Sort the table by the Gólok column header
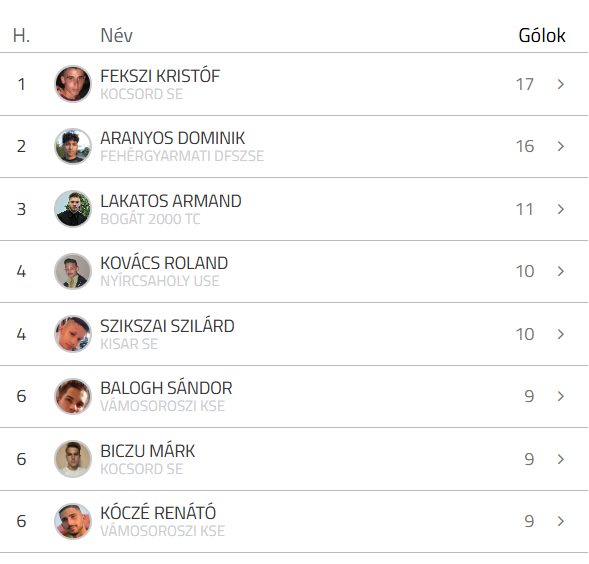The height and width of the screenshot is (564, 589). (x=542, y=36)
